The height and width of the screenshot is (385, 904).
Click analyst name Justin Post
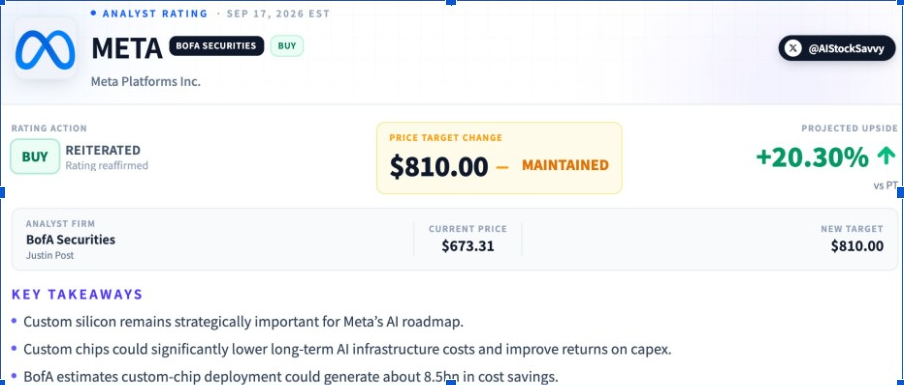pyautogui.click(x=50, y=255)
